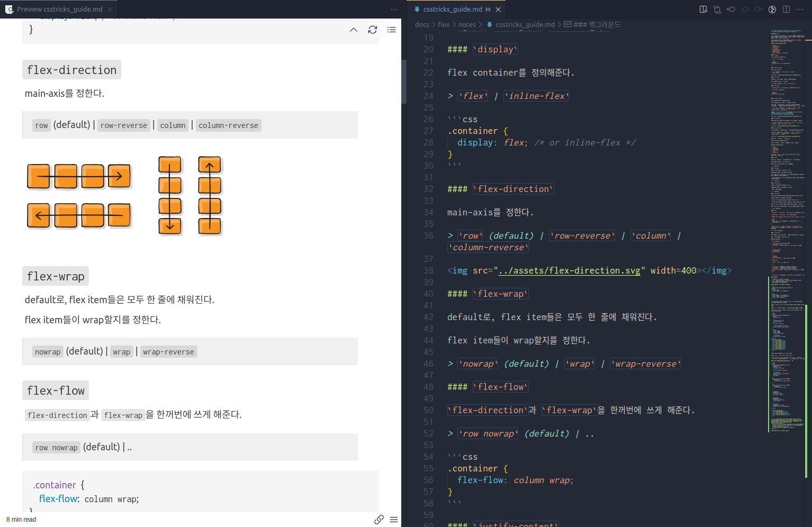The image size is (812, 527).
Task: Click '`wrap-reverse`' token on editor line 46
Action: click(x=645, y=364)
